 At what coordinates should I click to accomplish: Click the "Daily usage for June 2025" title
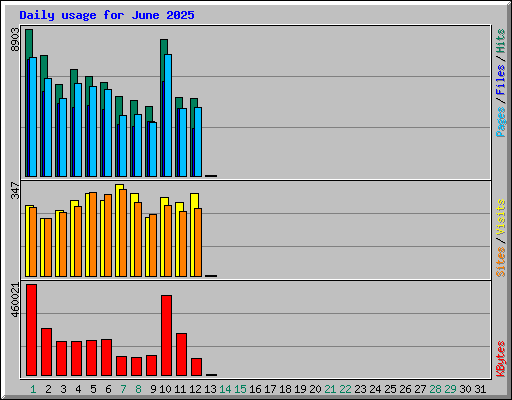(x=107, y=15)
